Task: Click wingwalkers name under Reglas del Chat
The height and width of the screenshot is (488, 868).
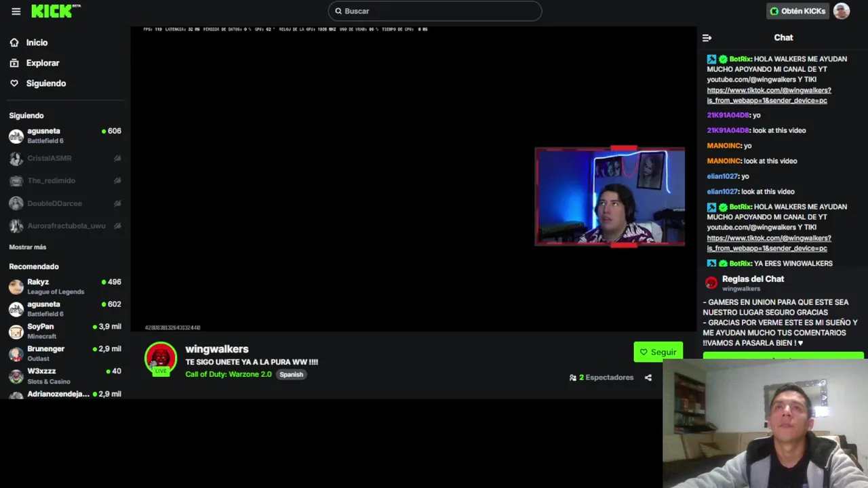Action: coord(741,289)
